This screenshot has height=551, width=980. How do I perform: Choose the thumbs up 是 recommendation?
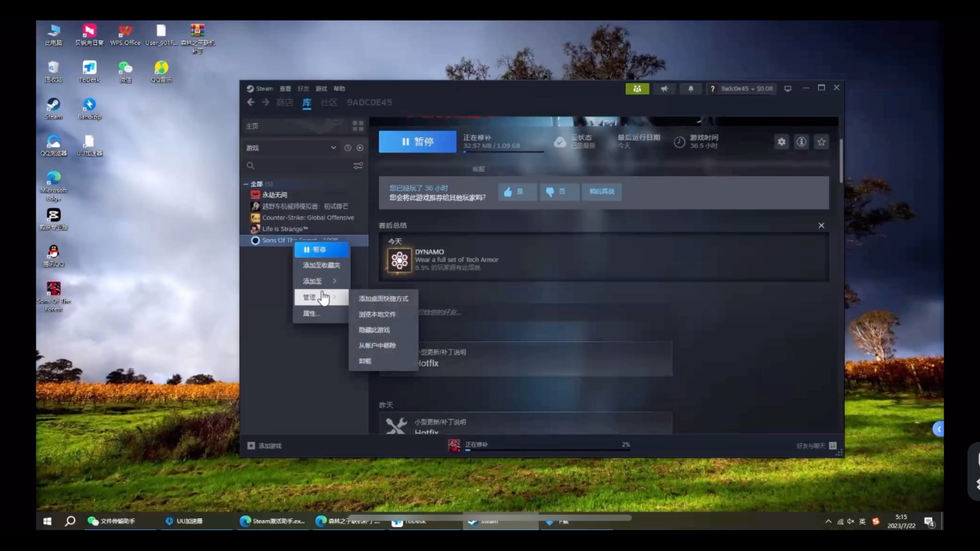(517, 192)
